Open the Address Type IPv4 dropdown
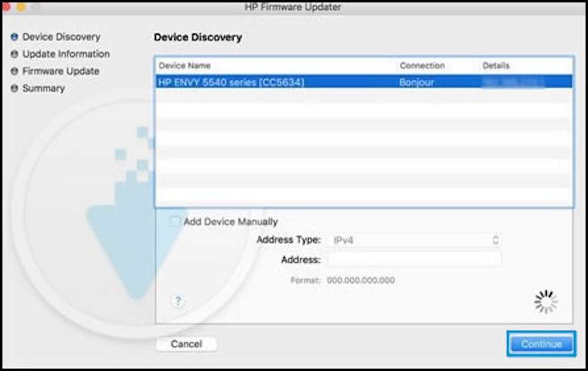This screenshot has width=588, height=371. pyautogui.click(x=415, y=240)
